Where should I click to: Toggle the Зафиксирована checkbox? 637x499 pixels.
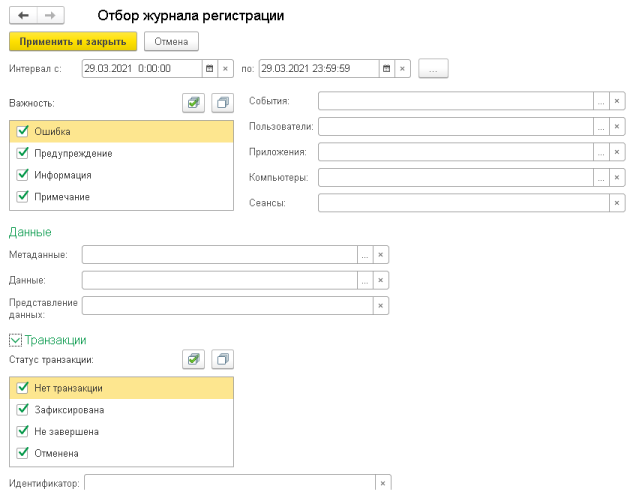coord(23,410)
